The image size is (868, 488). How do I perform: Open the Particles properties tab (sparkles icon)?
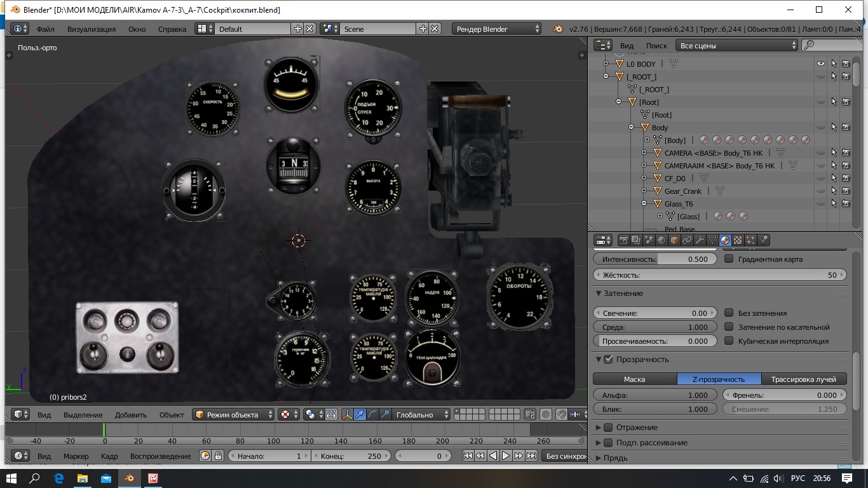point(750,240)
